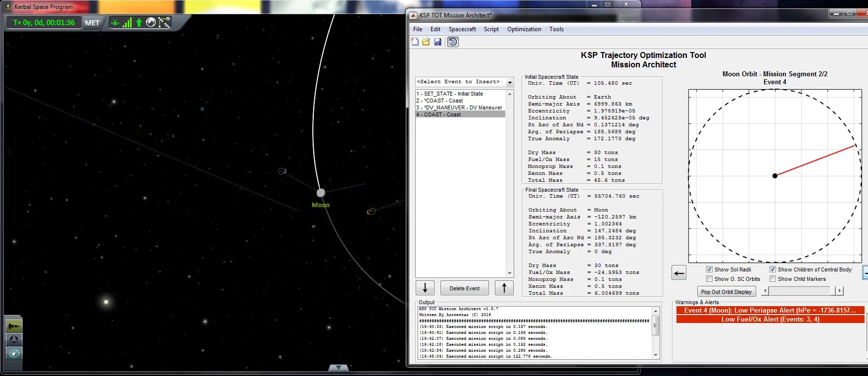The width and height of the screenshot is (868, 376).
Task: Open the File menu
Action: tap(418, 29)
